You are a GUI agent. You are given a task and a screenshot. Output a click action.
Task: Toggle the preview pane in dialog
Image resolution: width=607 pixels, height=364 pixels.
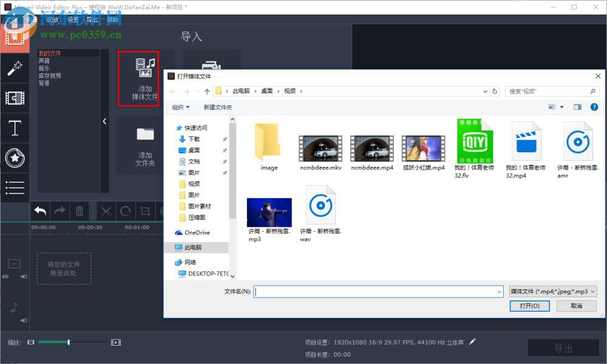coord(577,107)
